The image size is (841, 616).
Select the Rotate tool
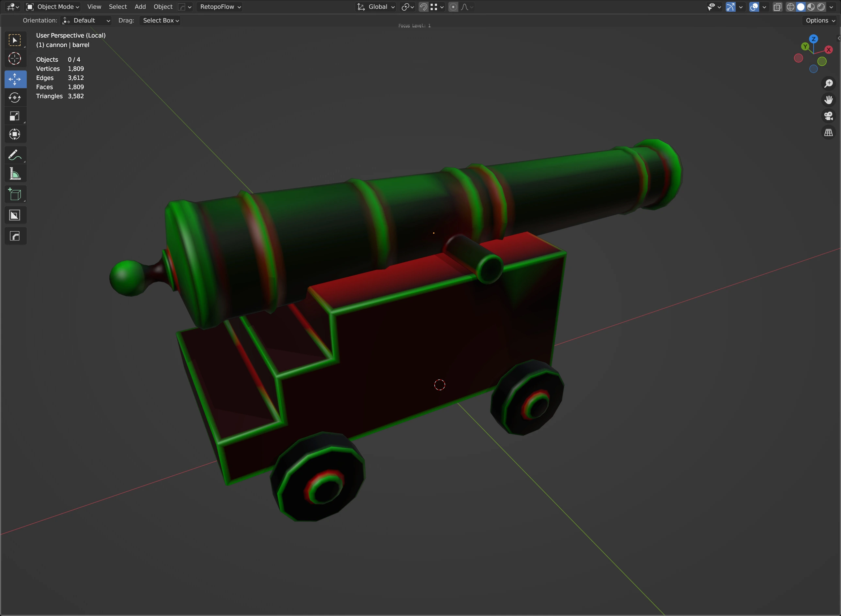[15, 98]
